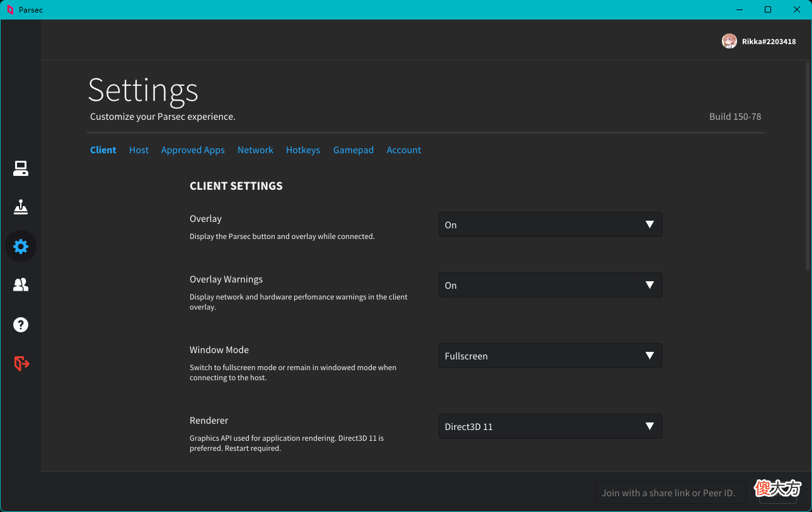The width and height of the screenshot is (812, 512).
Task: Expand the Renderer dropdown
Action: point(551,426)
